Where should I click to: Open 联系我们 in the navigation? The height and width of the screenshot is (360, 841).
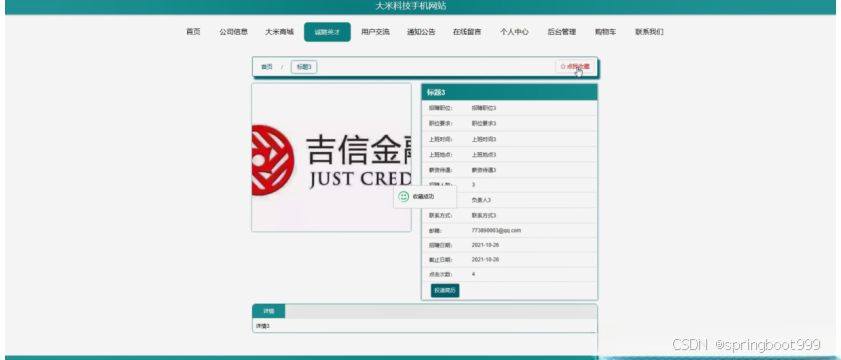pos(649,32)
